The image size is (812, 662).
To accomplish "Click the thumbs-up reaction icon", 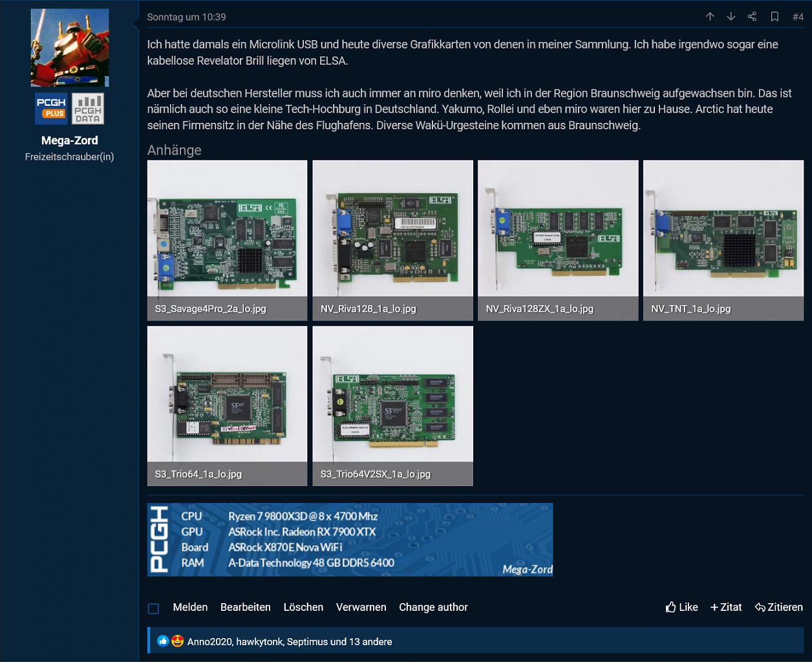I will pos(163,641).
